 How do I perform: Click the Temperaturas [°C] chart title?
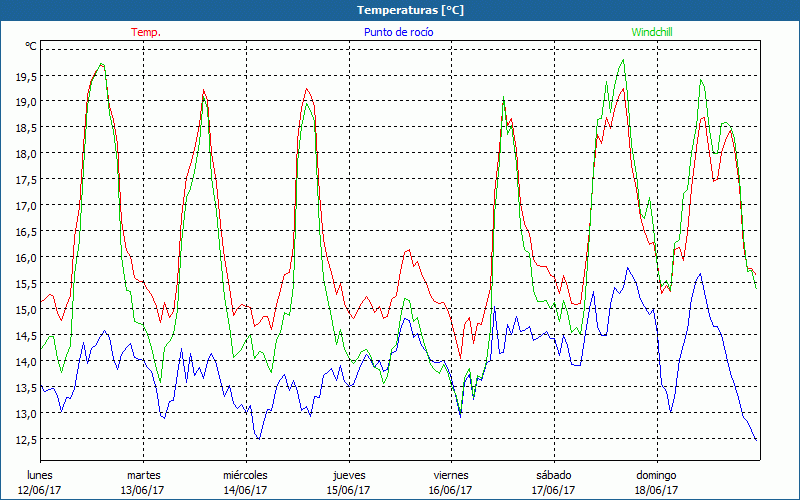[x=410, y=10]
